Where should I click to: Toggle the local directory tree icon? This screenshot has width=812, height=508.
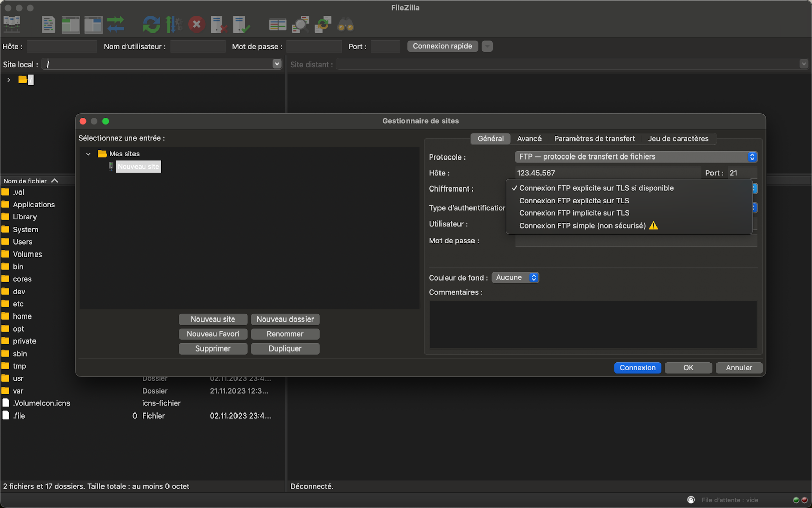(x=71, y=24)
